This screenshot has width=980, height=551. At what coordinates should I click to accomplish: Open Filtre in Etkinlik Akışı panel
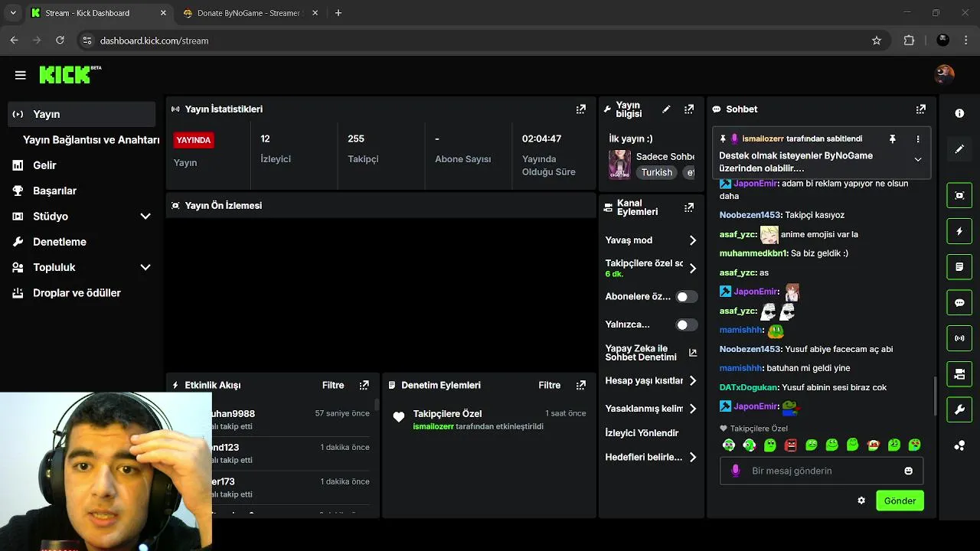coord(333,385)
